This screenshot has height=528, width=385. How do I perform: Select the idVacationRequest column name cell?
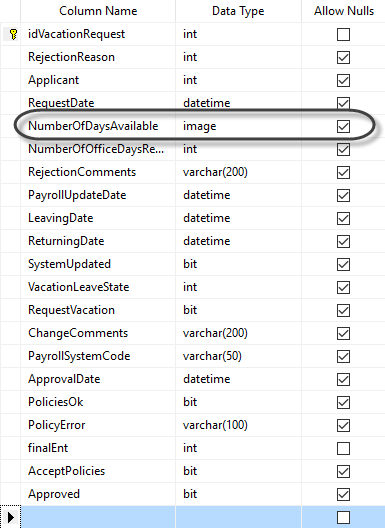coord(98,34)
